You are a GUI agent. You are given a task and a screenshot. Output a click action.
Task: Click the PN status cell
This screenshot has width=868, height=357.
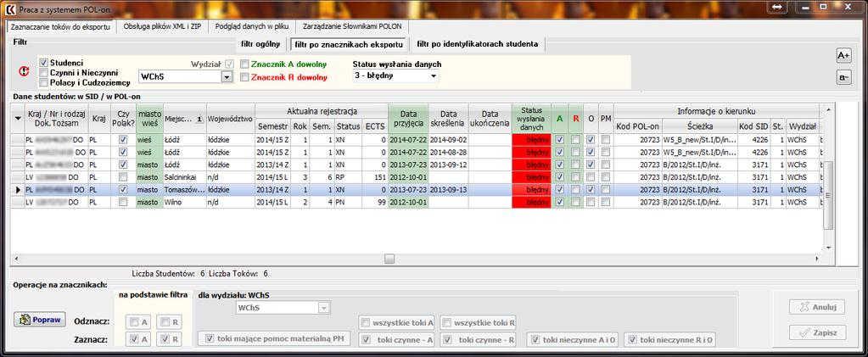click(x=348, y=203)
